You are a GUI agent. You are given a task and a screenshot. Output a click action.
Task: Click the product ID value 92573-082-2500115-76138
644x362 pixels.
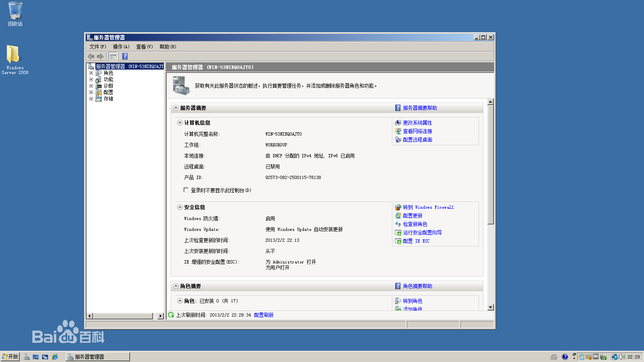(293, 177)
